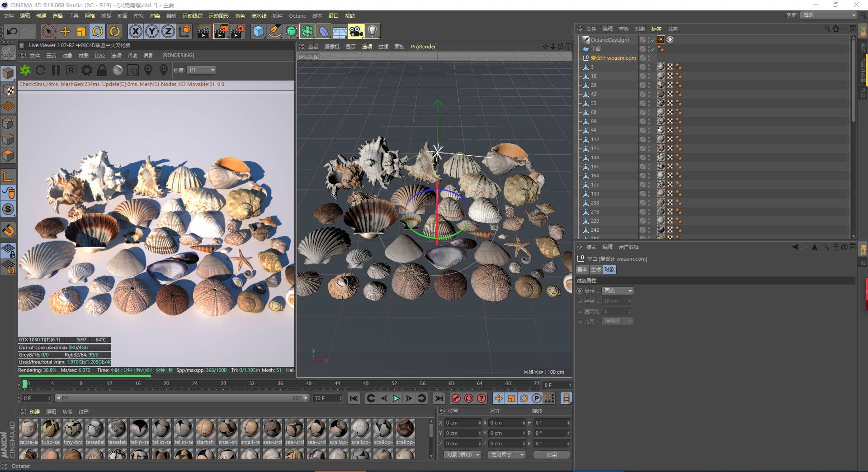Play the animation forward

point(396,398)
